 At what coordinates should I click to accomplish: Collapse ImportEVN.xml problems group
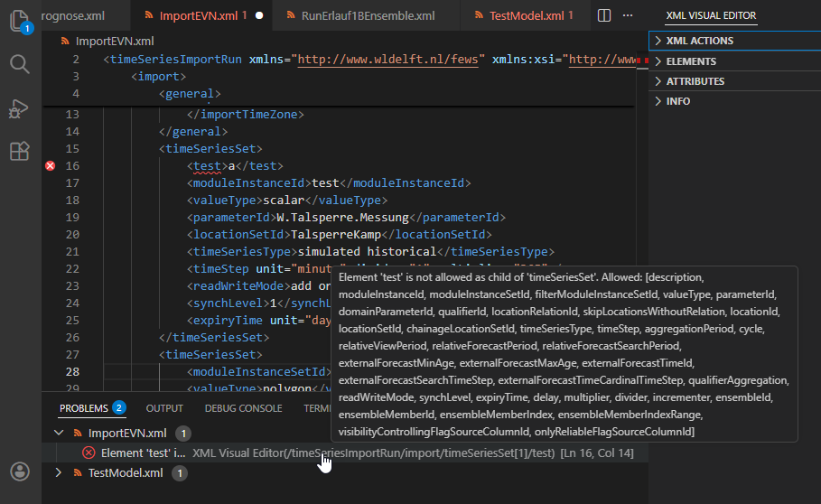pyautogui.click(x=59, y=433)
